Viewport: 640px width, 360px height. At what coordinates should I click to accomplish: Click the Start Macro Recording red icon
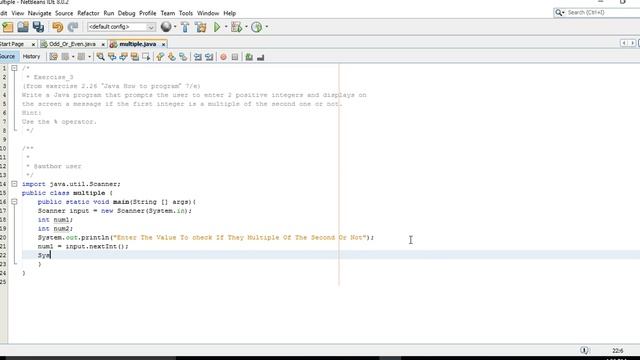coord(223,57)
